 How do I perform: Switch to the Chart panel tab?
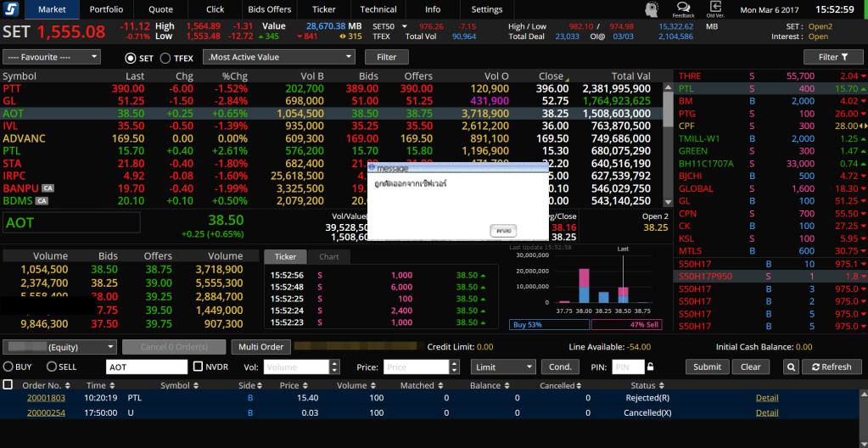pyautogui.click(x=329, y=257)
